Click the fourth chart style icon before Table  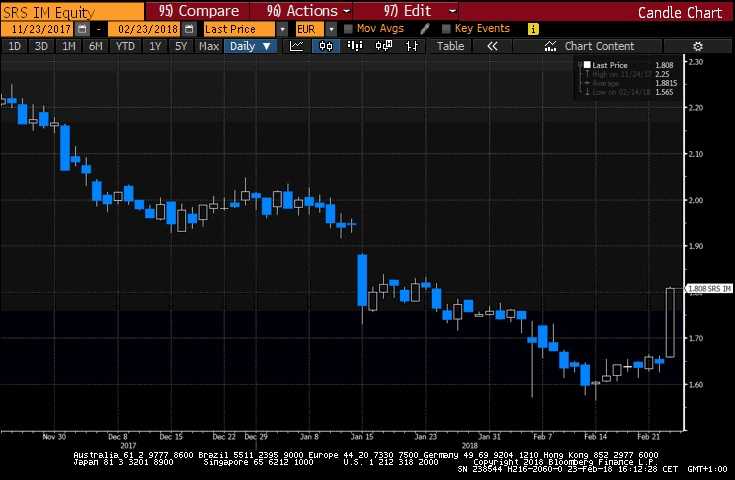(386, 46)
